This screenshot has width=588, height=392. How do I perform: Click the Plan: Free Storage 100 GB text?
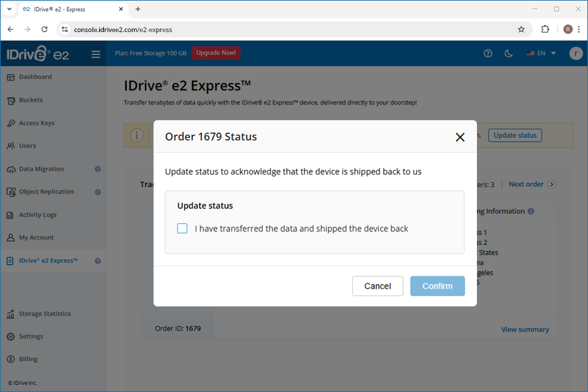coord(151,54)
